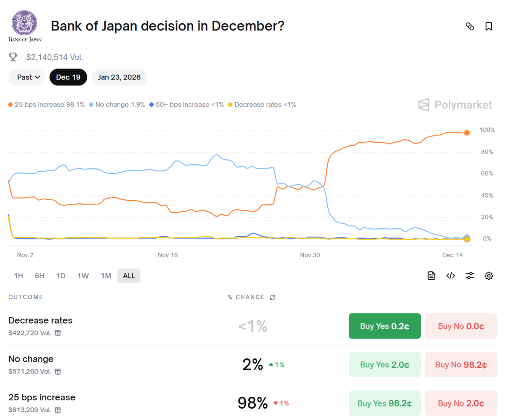Viewport: 508px width, 420px height.
Task: Bookmark this market
Action: [x=488, y=26]
